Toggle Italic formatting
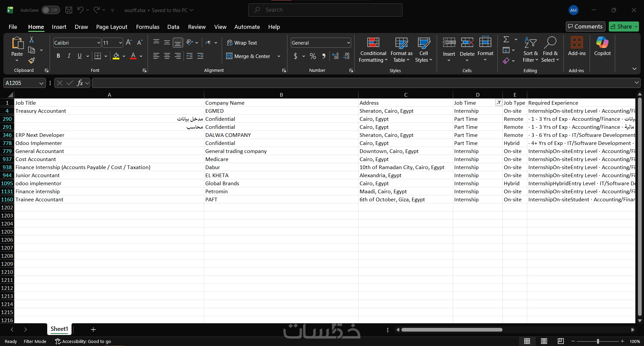644x346 pixels. [x=69, y=56]
